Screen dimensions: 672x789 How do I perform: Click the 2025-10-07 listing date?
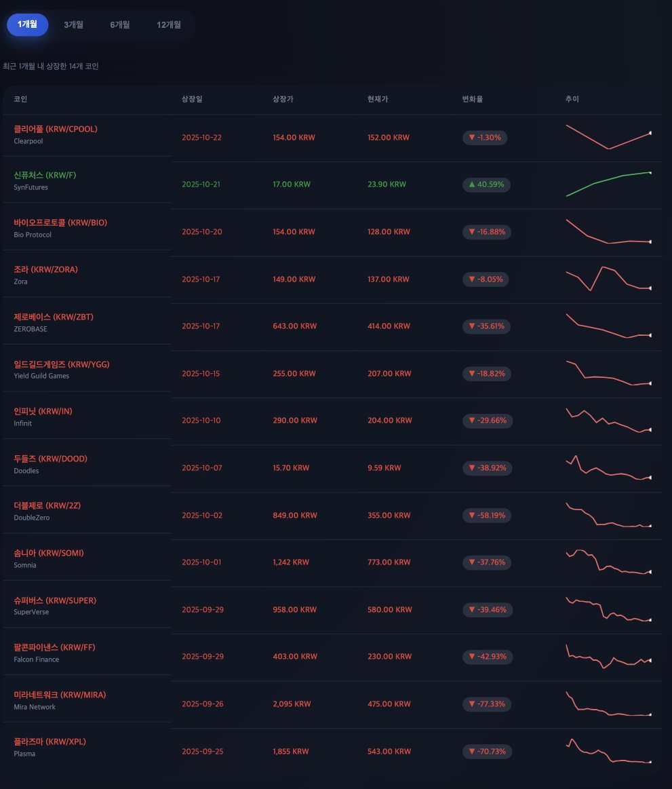201,468
